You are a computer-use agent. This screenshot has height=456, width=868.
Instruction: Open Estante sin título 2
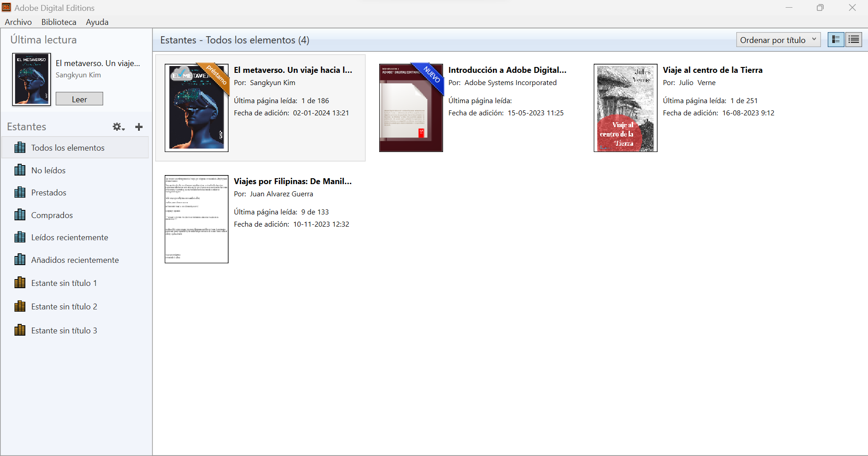tap(75, 306)
